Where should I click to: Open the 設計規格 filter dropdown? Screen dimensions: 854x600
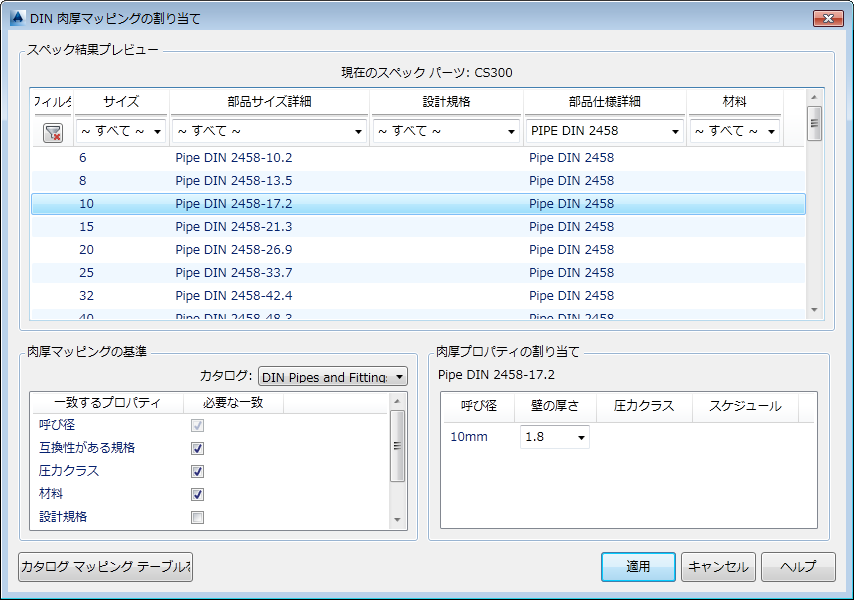446,131
